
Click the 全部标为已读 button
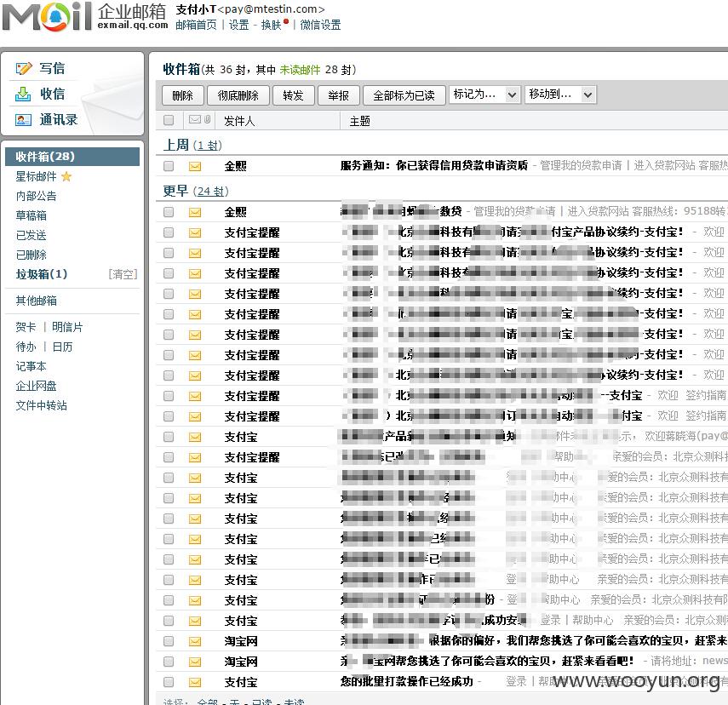[x=404, y=95]
